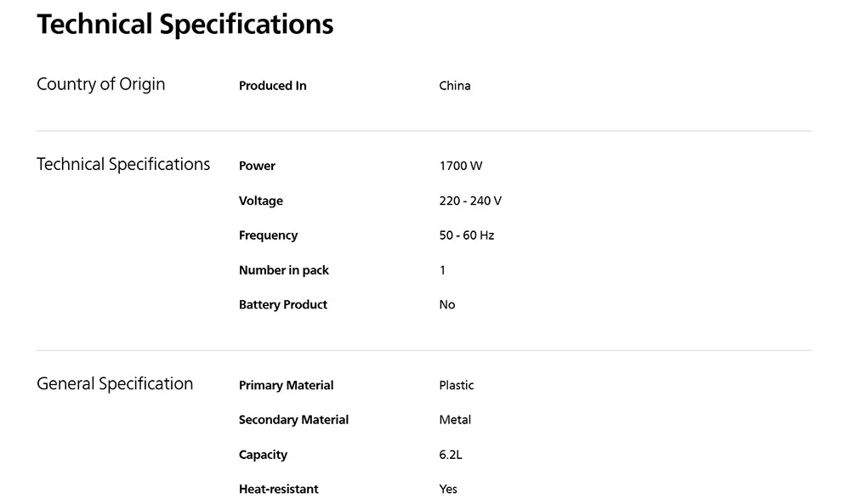Click the General Specification section label
Screen dimensions: 846x504
[x=115, y=383]
